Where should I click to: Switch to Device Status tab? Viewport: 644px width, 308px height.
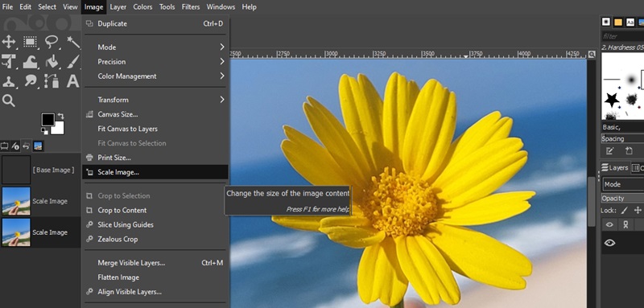[x=15, y=146]
